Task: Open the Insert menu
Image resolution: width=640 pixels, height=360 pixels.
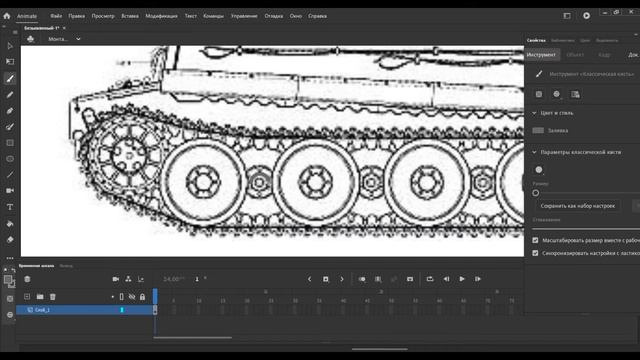Action: pos(130,16)
